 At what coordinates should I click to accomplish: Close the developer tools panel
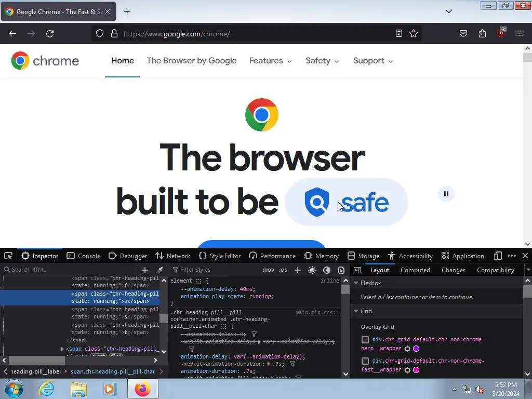click(x=525, y=256)
